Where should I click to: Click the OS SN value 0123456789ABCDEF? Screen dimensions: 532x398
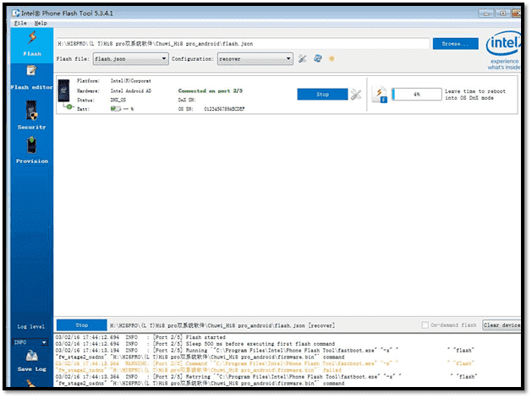[x=224, y=109]
